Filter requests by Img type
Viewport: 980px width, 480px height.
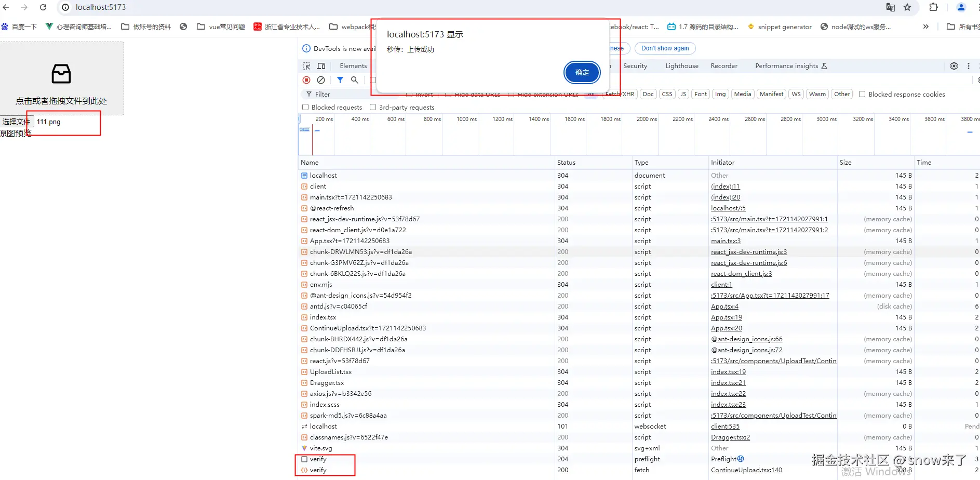720,94
